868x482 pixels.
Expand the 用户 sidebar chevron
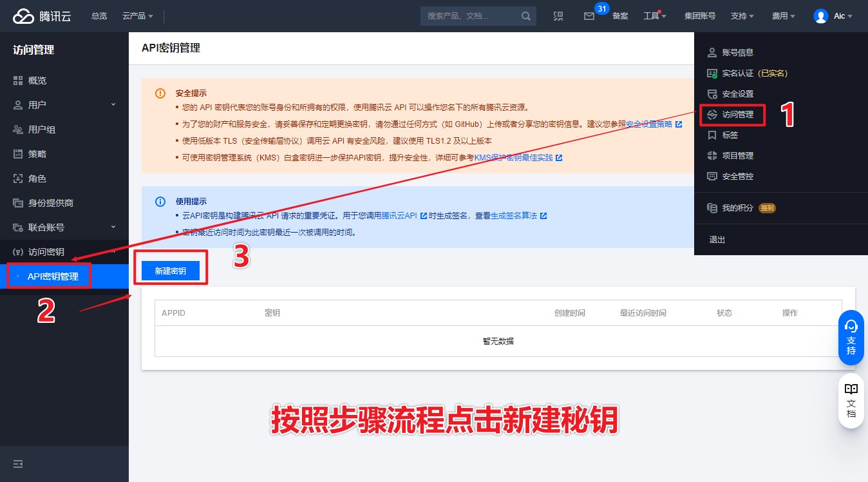pyautogui.click(x=113, y=104)
